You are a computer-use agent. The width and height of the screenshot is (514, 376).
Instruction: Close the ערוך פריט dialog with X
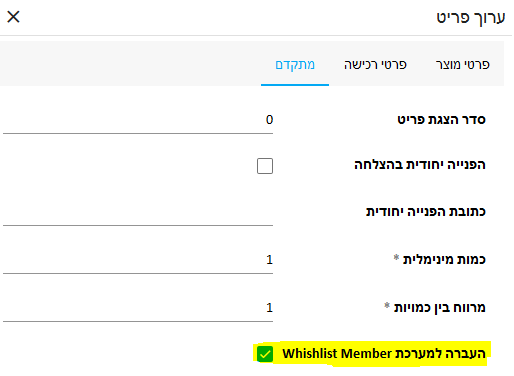[x=13, y=17]
